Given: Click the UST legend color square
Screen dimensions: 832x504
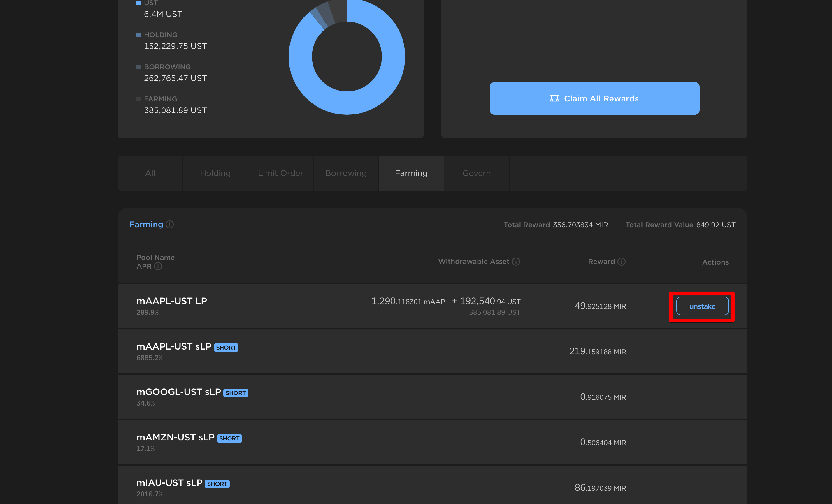Looking at the screenshot, I should coord(138,3).
